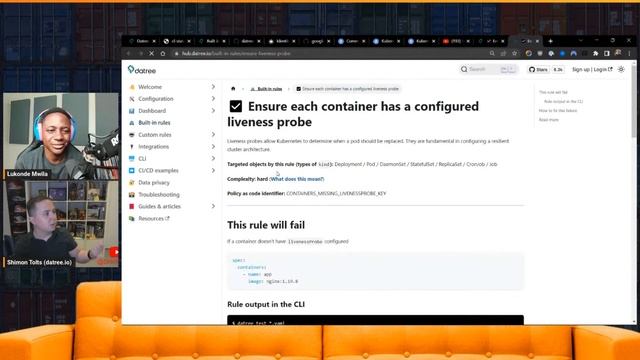Switch to the YouTube browser tab
640x360 pixels.
(456, 41)
